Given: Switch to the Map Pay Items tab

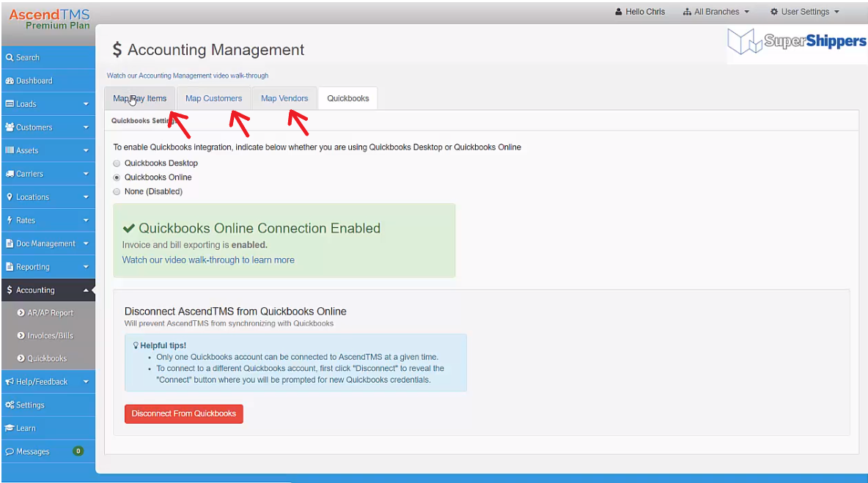Looking at the screenshot, I should click(140, 98).
